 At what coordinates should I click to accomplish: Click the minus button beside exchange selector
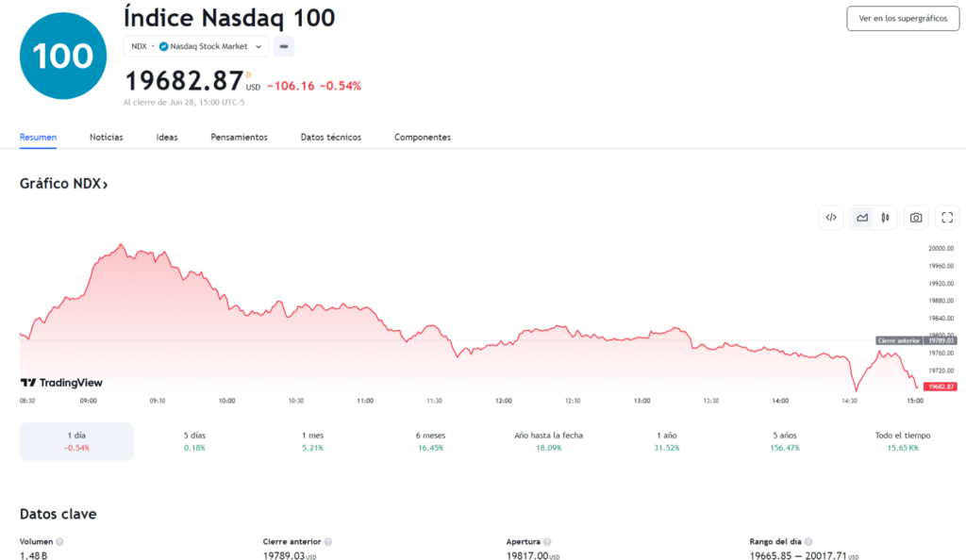coord(284,46)
